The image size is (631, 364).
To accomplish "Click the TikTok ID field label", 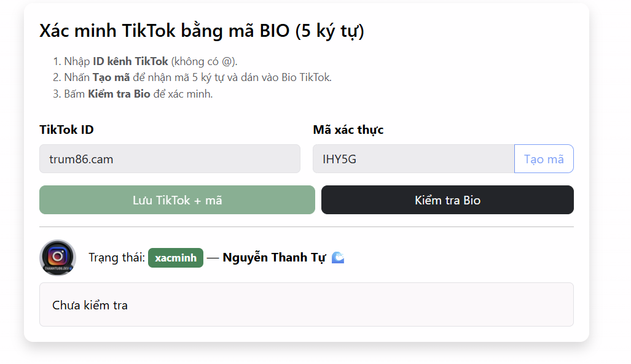I will pyautogui.click(x=66, y=130).
